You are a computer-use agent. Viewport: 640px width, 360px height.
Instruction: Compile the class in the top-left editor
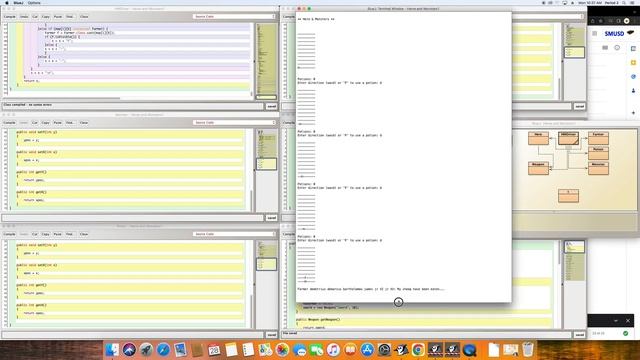(x=9, y=17)
